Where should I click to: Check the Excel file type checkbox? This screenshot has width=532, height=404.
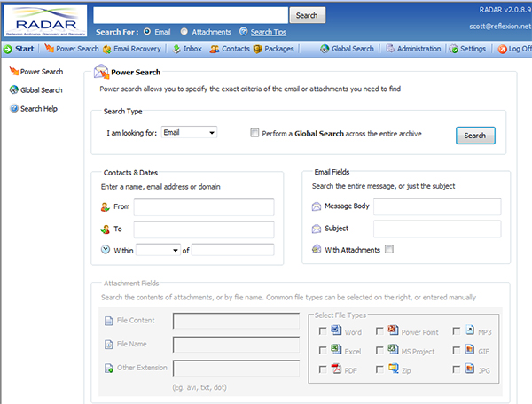pyautogui.click(x=323, y=350)
